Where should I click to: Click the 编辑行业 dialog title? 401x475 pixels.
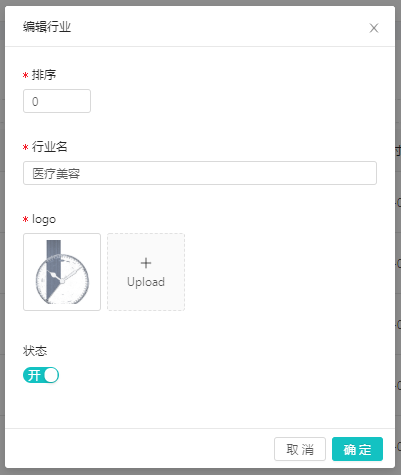click(x=47, y=27)
